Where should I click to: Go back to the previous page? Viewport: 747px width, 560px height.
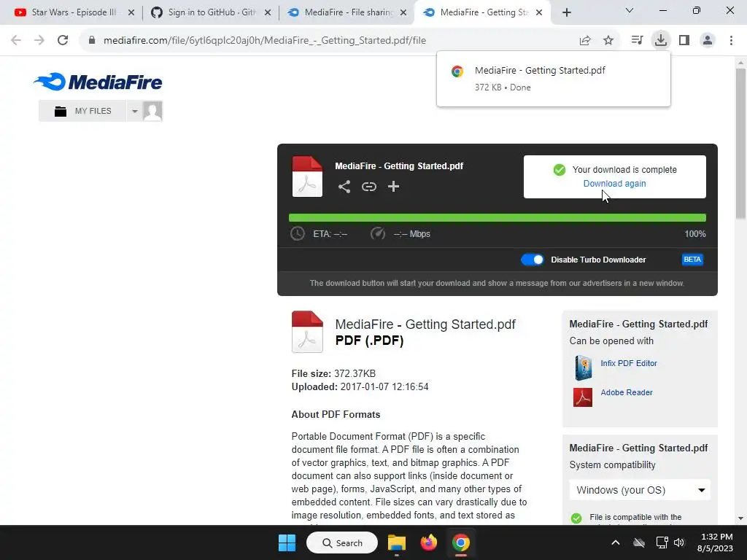pyautogui.click(x=16, y=41)
